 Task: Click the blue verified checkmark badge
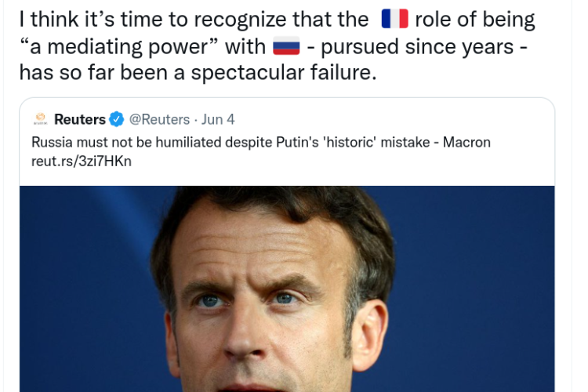117,119
